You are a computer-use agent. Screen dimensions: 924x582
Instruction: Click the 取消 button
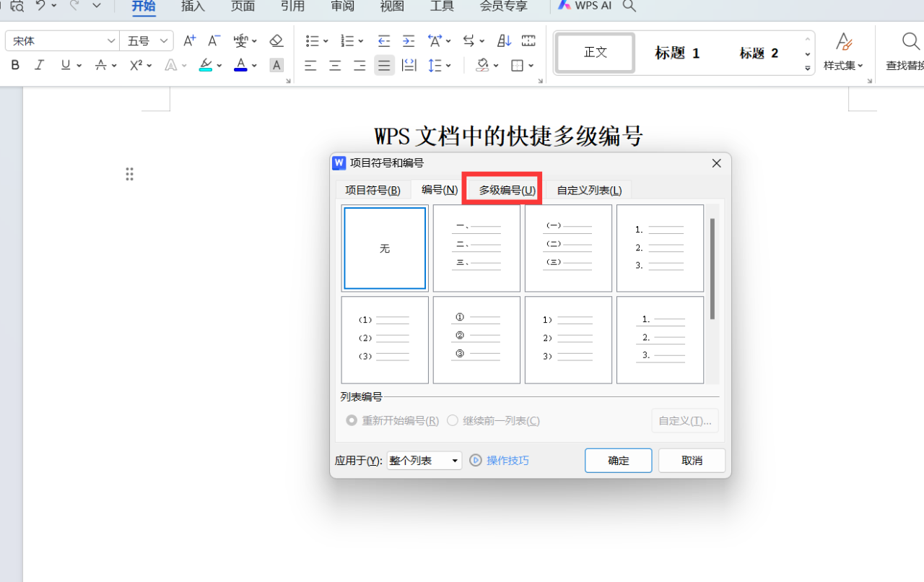click(692, 461)
